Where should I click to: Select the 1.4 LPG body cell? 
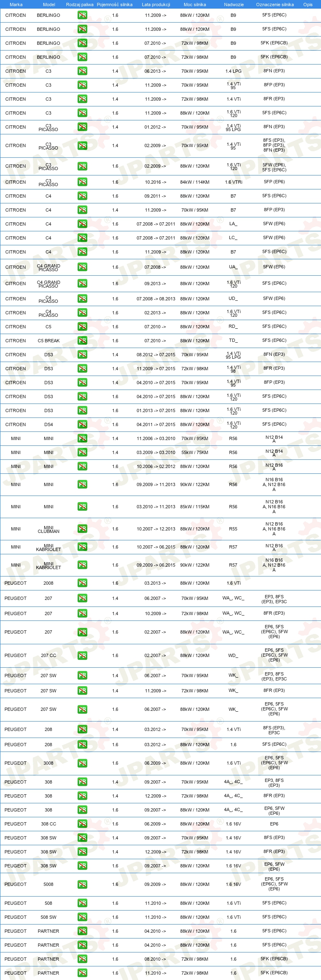pos(234,71)
